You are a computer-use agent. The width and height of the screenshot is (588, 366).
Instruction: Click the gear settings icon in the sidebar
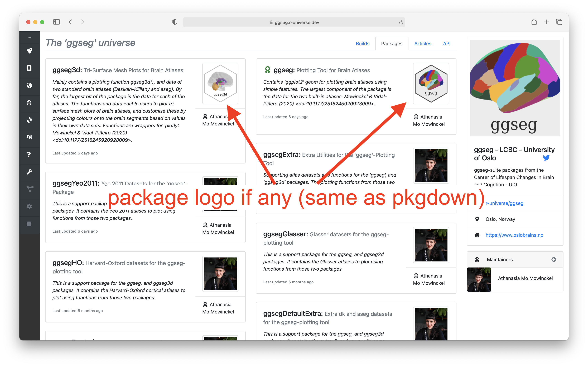pyautogui.click(x=29, y=207)
